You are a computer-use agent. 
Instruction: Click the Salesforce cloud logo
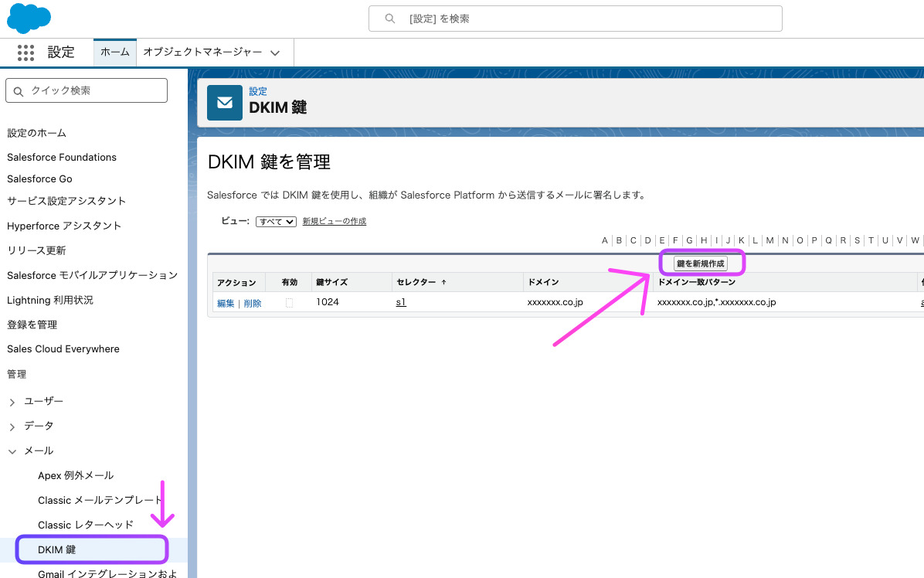[x=28, y=18]
